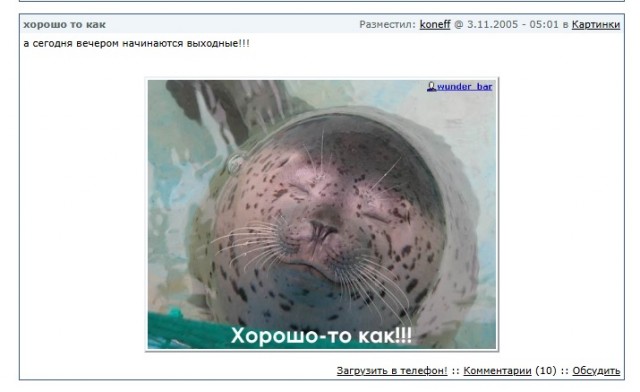This screenshot has height=392, width=640.
Task: Click the Обсудить link
Action: tap(596, 370)
